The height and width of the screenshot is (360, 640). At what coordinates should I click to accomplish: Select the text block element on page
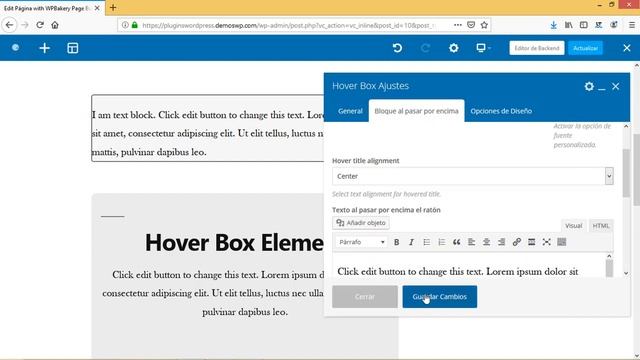tap(208, 129)
